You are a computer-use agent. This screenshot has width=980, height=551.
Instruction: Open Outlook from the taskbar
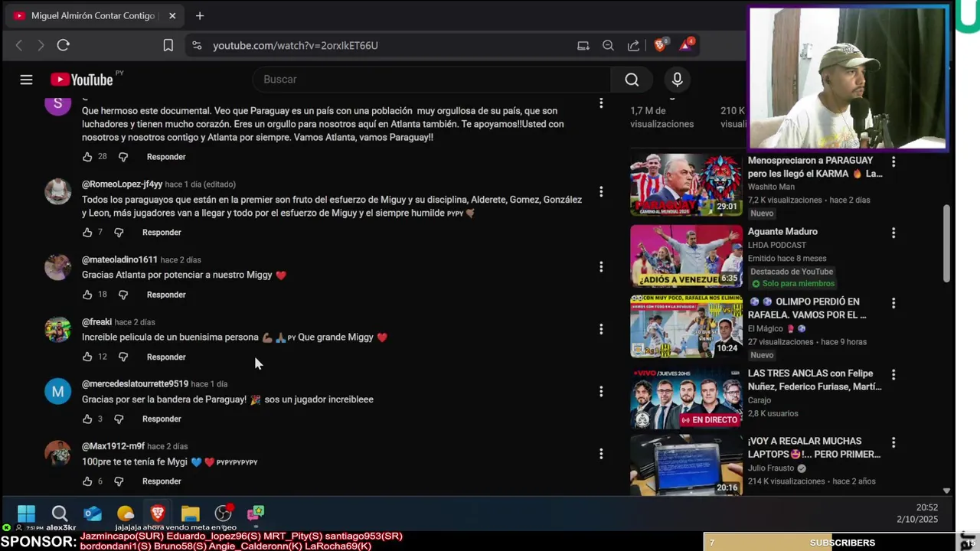[93, 513]
